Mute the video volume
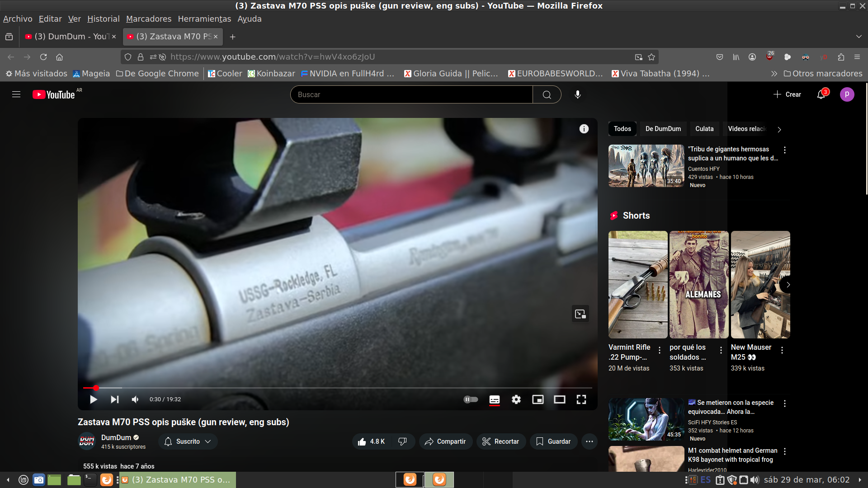Image resolution: width=868 pixels, height=488 pixels. 135,399
